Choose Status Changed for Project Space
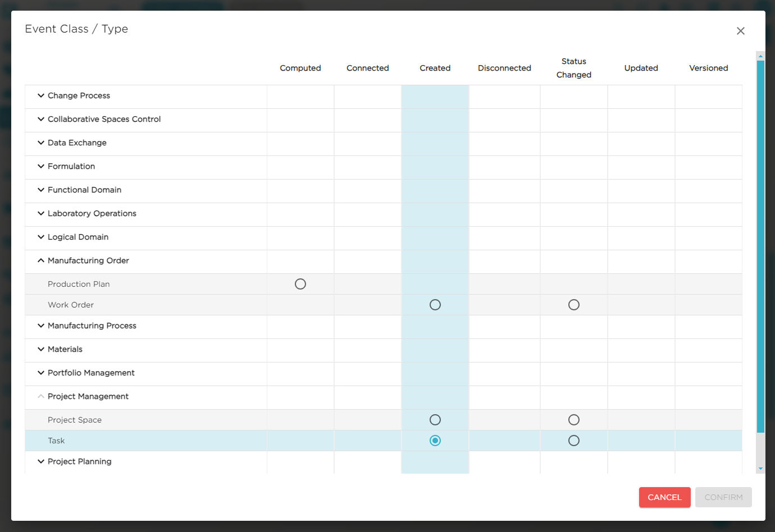 (x=573, y=420)
